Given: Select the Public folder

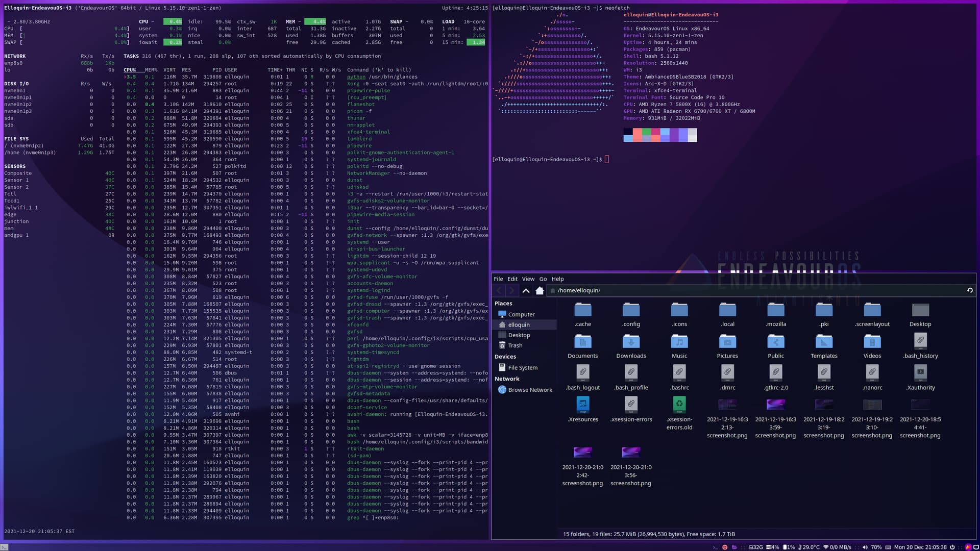Looking at the screenshot, I should tap(776, 346).
